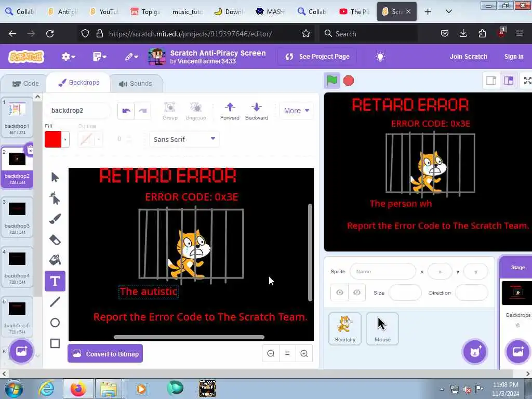Click Convert to Bitmap button

[105, 353]
